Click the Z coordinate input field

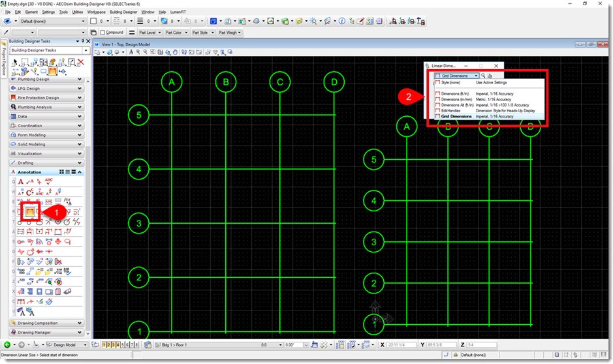coord(482,345)
